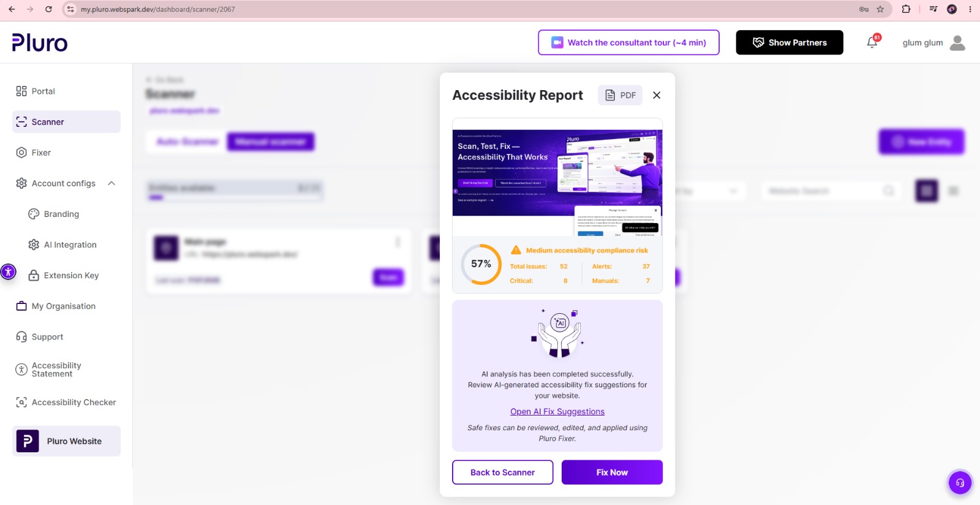Open Chrome three-dot menu
The image size is (980, 505).
click(970, 9)
